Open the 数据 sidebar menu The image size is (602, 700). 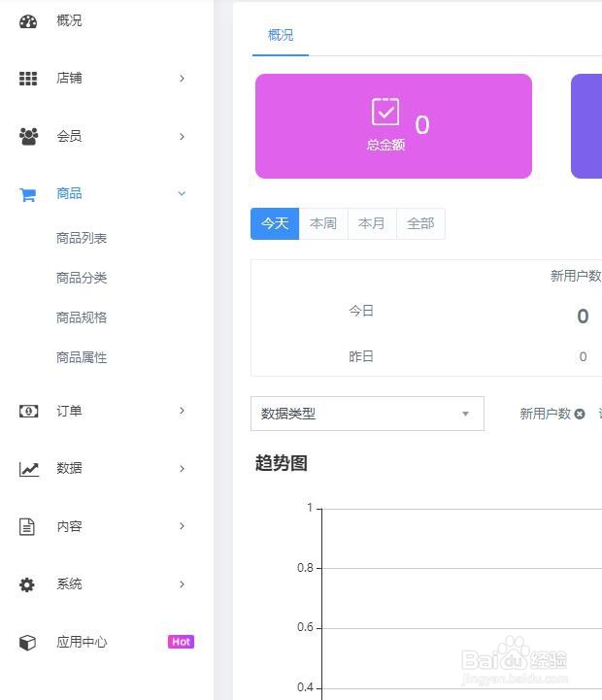point(69,468)
